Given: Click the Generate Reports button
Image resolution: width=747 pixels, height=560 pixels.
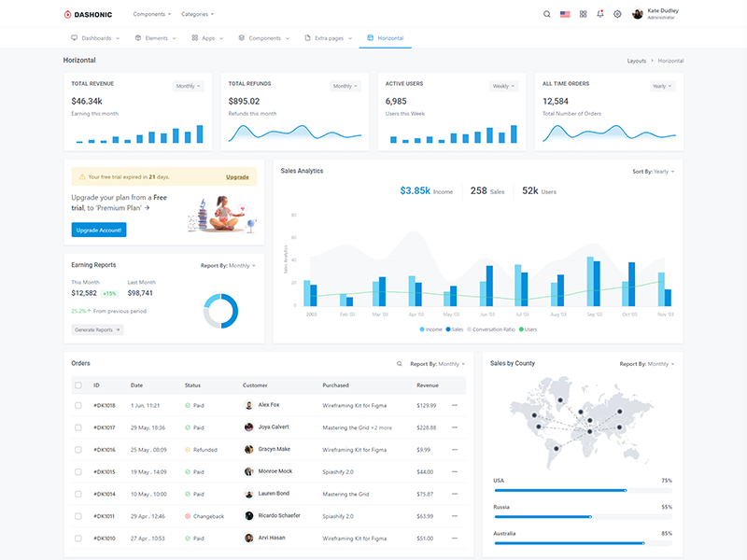Looking at the screenshot, I should [x=98, y=329].
